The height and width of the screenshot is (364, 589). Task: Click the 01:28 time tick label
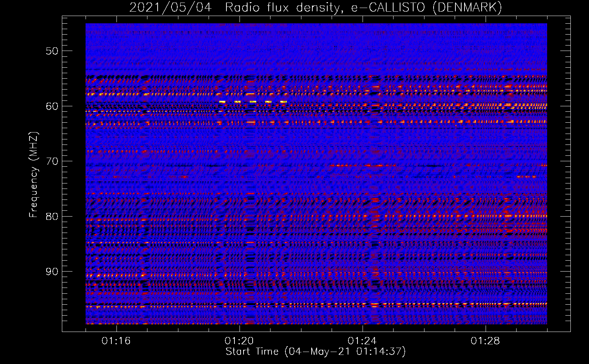[x=485, y=341]
